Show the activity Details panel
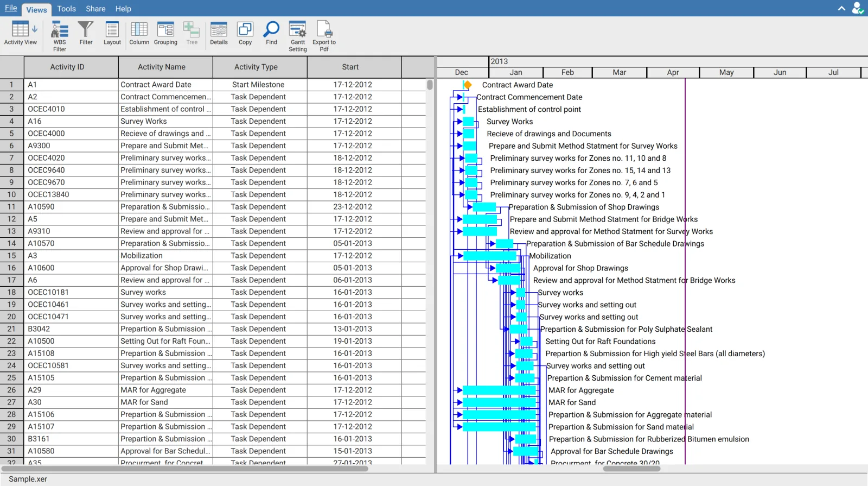 (x=219, y=33)
